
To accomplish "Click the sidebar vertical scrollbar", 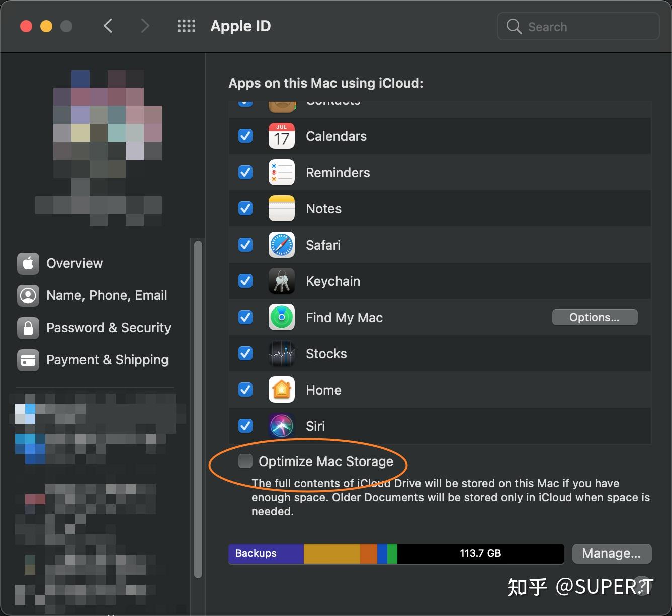I will [198, 409].
